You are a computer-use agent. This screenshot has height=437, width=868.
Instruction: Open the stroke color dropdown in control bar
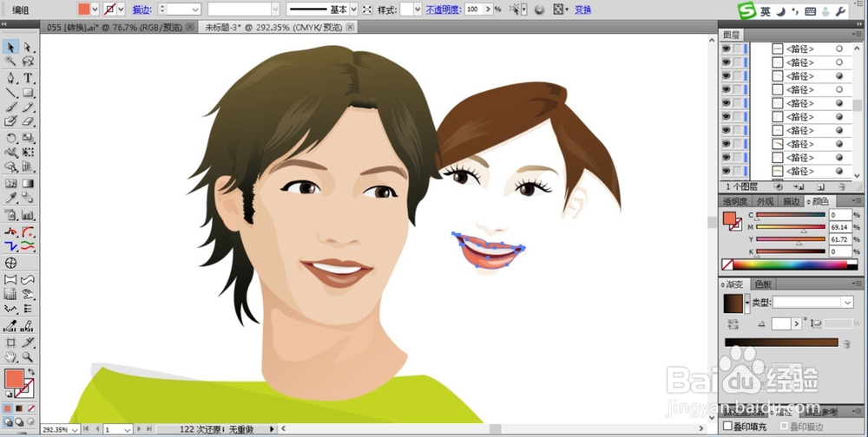click(x=121, y=9)
